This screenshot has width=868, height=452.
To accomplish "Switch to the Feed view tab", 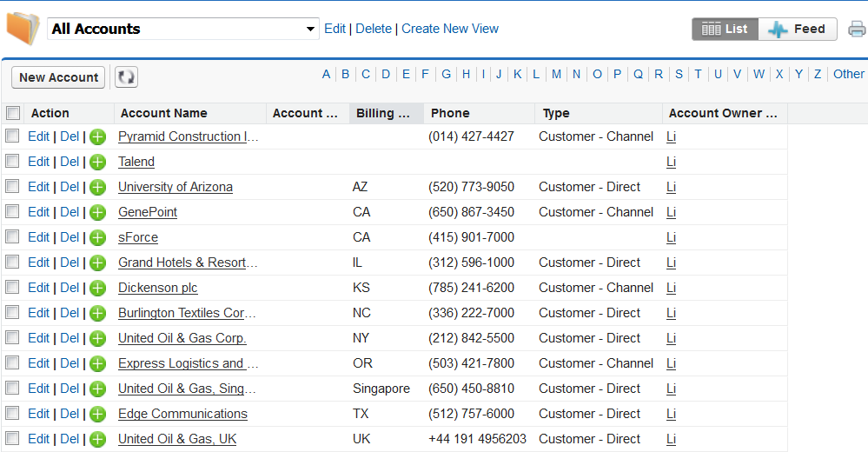I will [x=798, y=30].
